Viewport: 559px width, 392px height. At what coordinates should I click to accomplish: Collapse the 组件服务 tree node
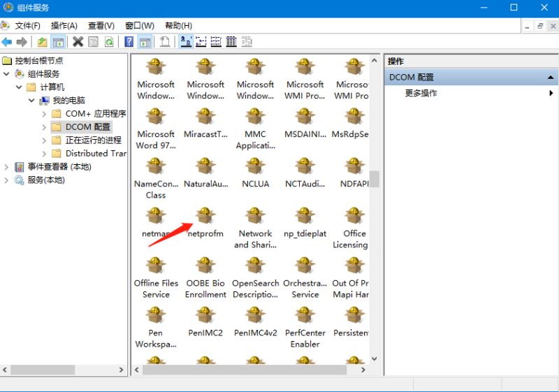point(6,74)
